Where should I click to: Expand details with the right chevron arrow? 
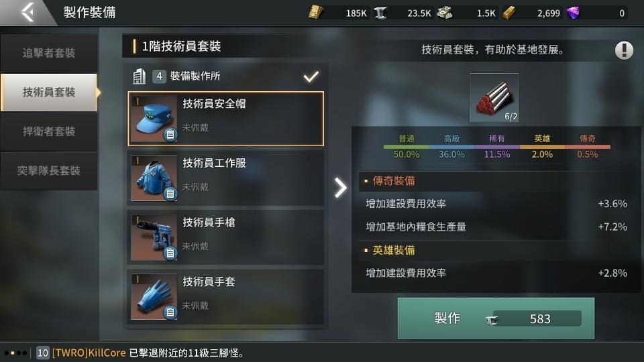[340, 188]
